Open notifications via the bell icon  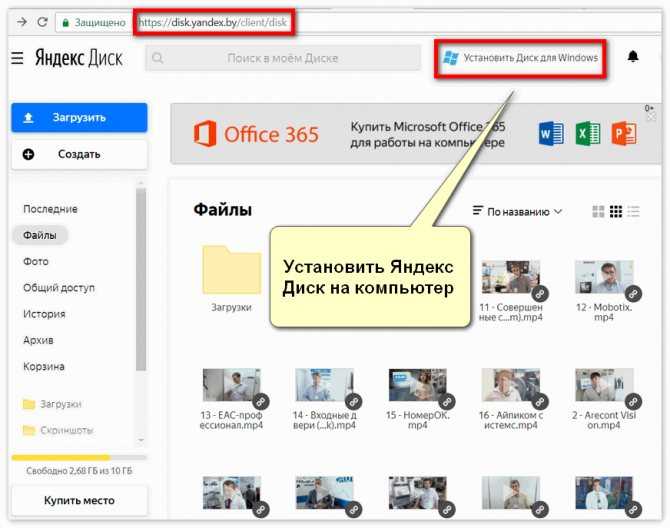click(x=633, y=56)
